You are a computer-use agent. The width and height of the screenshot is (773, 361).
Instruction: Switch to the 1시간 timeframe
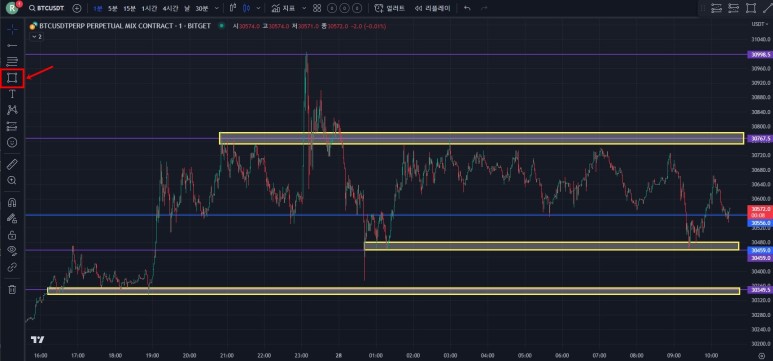pyautogui.click(x=149, y=8)
